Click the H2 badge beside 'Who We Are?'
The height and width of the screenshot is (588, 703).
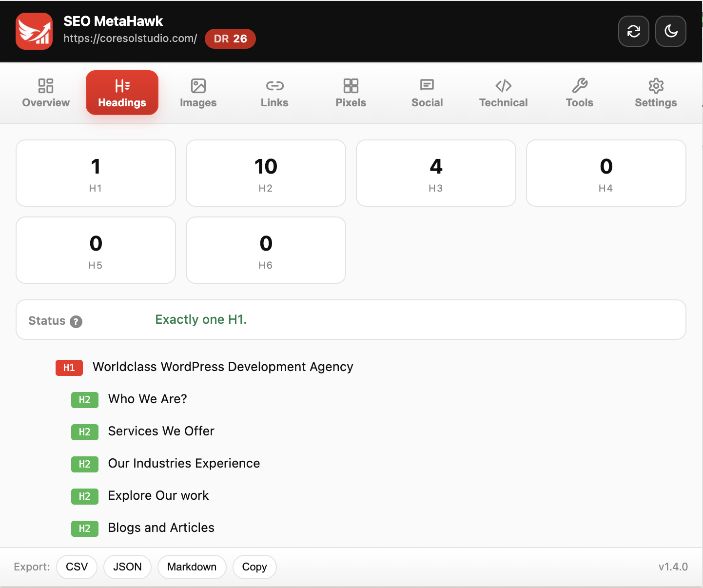pos(85,400)
